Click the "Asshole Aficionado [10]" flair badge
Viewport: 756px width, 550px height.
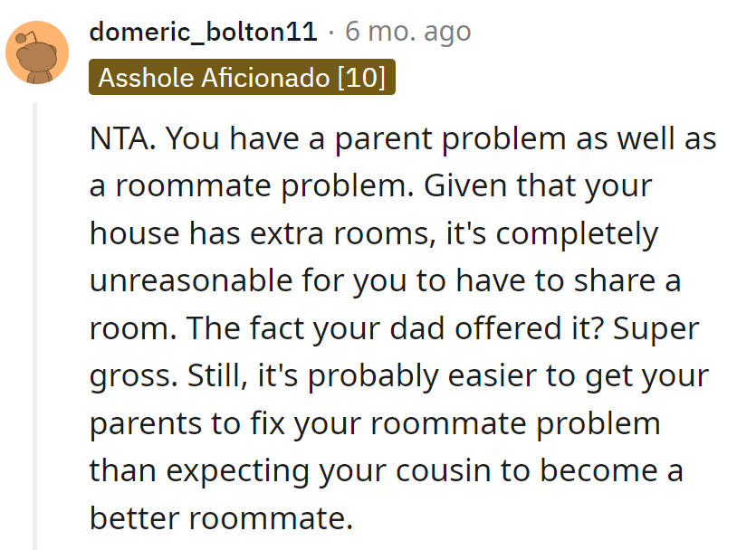pyautogui.click(x=242, y=78)
